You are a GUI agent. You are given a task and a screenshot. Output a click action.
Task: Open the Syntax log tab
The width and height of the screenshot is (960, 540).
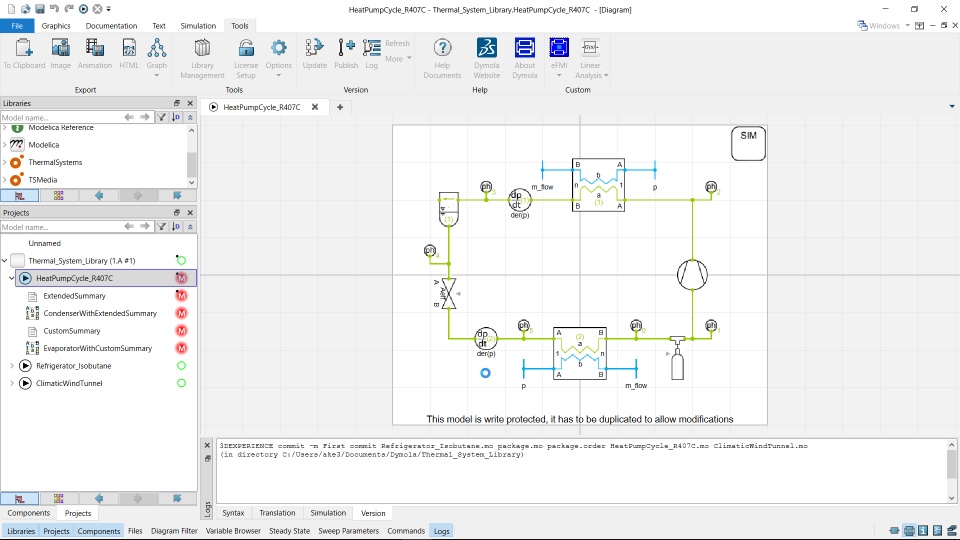233,513
